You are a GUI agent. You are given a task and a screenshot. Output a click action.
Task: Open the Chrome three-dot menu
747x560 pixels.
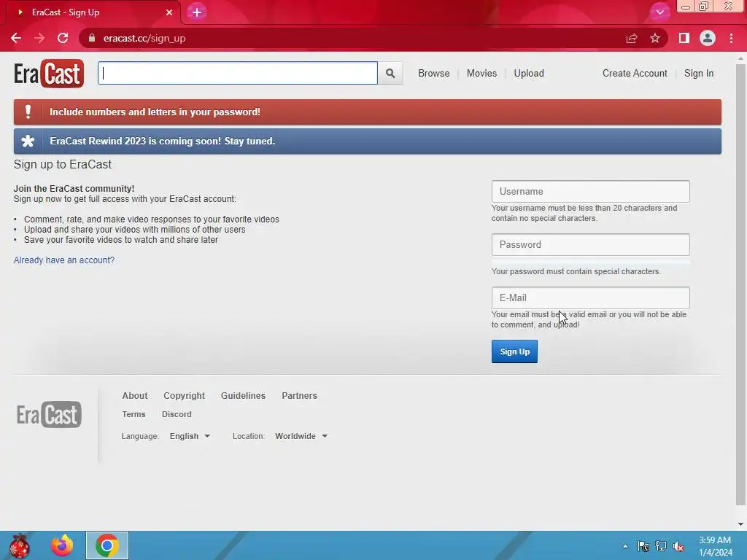click(731, 38)
